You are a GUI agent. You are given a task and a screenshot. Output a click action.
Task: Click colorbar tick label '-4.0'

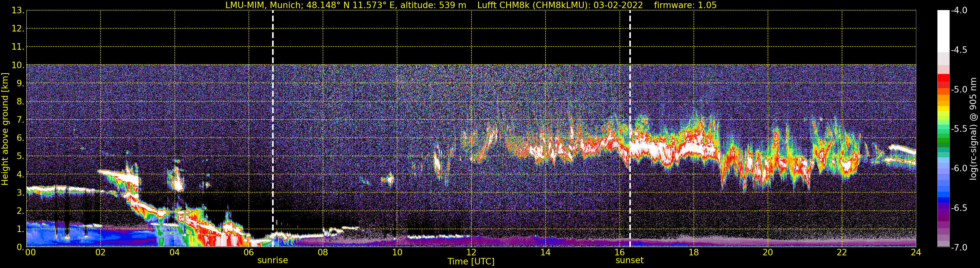point(959,11)
